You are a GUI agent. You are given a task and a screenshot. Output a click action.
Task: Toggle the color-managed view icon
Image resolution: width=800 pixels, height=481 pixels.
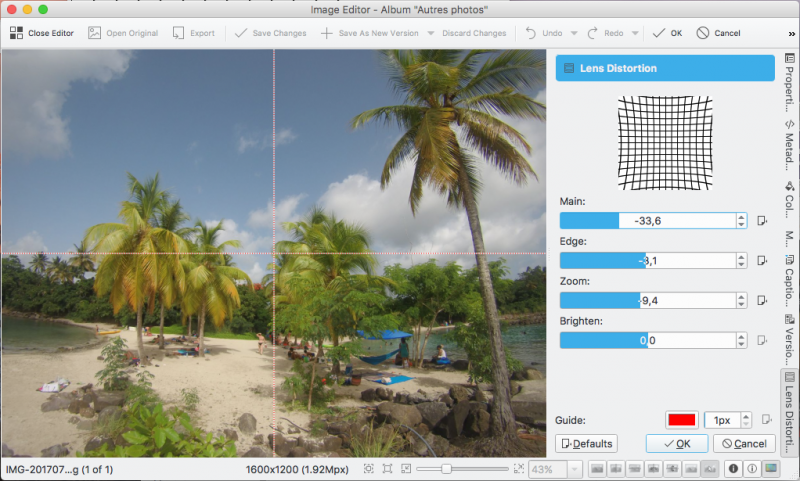click(771, 469)
